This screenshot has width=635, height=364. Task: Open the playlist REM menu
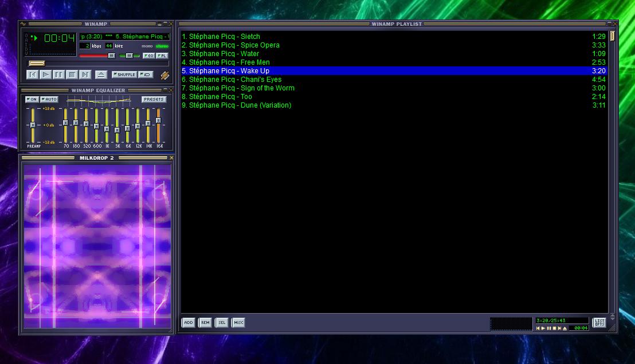[x=205, y=322]
